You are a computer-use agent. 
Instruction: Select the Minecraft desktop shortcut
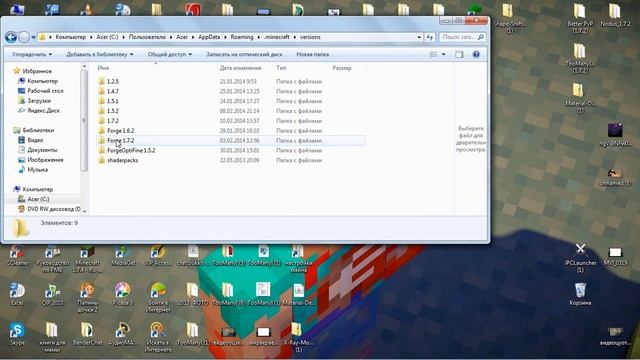point(87,259)
